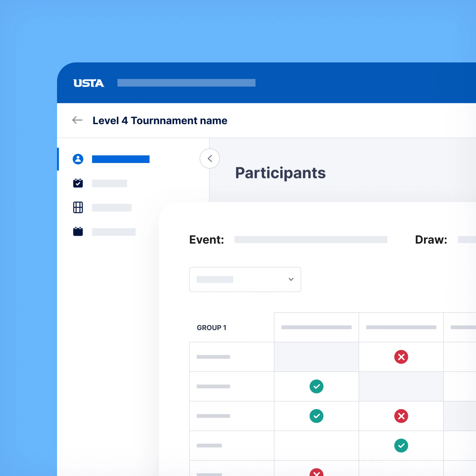
Task: Click the header placeholder bar beside USTA logo
Action: coord(186,83)
